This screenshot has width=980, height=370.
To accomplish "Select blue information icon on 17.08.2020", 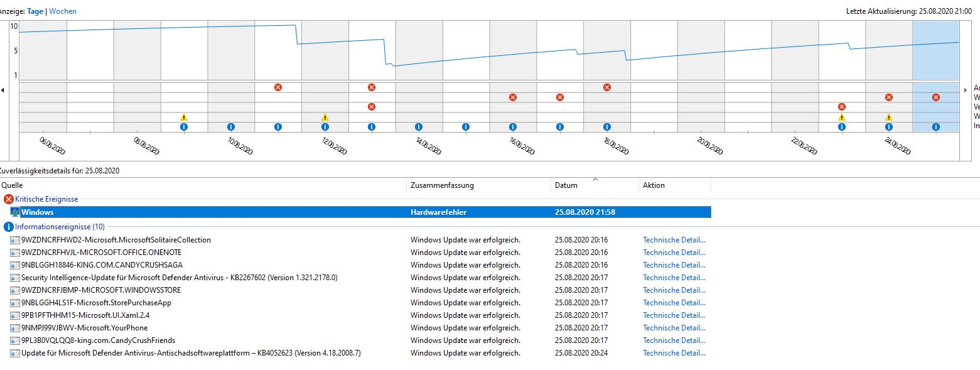I will (560, 127).
